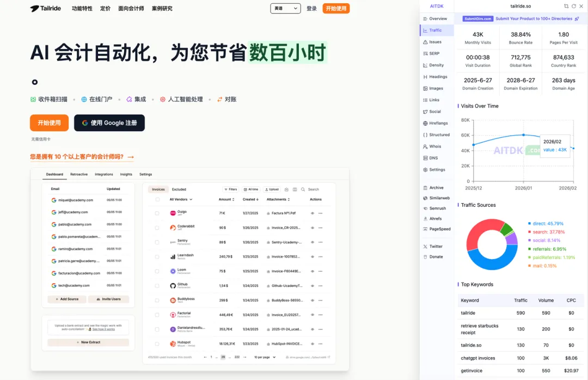The height and width of the screenshot is (380, 588).
Task: Open the Density section
Action: pyautogui.click(x=436, y=65)
